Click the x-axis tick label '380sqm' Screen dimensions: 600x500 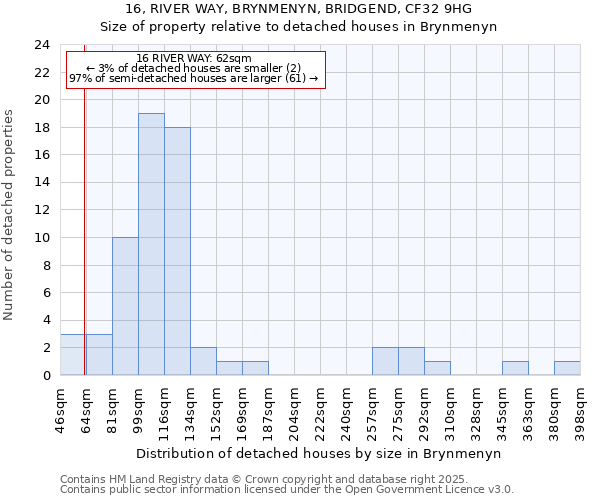[x=554, y=415]
